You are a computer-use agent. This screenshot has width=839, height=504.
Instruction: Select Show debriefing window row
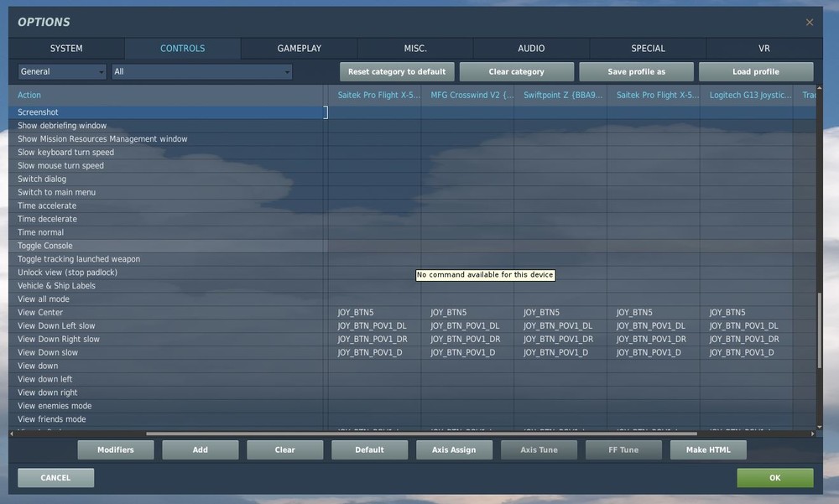(x=165, y=126)
